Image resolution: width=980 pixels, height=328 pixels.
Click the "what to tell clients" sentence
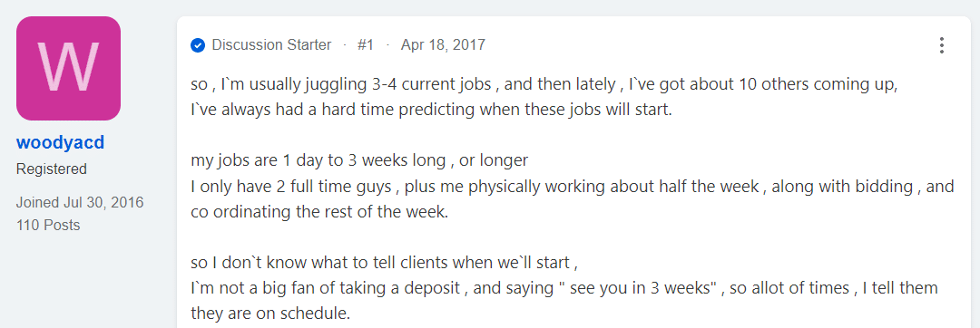[x=385, y=263]
